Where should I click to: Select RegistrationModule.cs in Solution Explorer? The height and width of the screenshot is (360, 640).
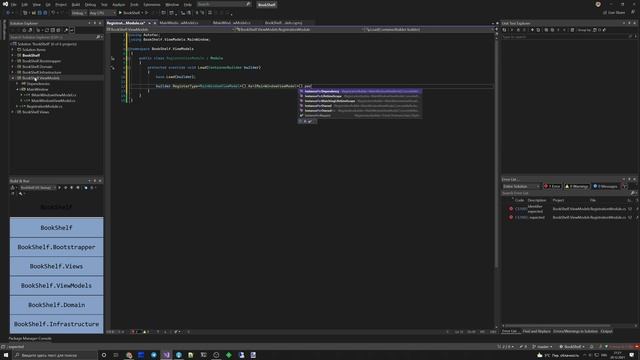(44, 106)
